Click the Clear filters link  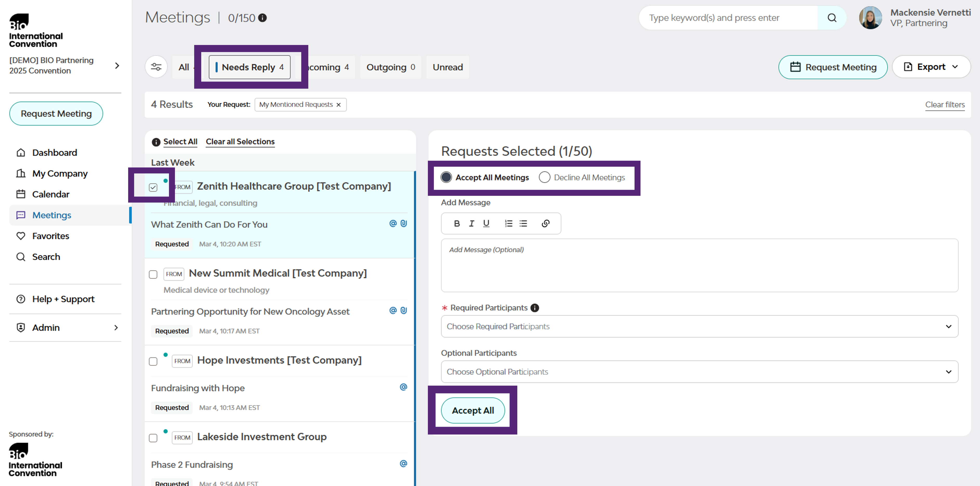pyautogui.click(x=945, y=105)
